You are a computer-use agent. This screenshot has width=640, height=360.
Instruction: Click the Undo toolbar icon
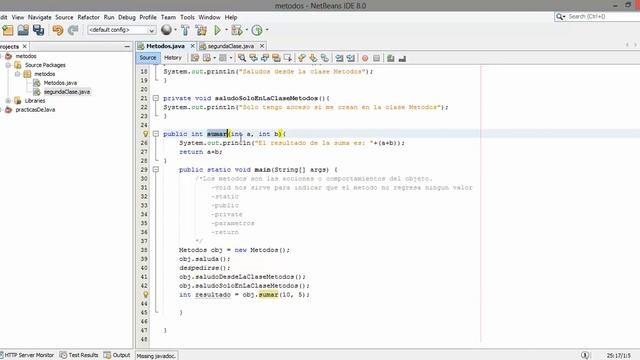coord(58,30)
